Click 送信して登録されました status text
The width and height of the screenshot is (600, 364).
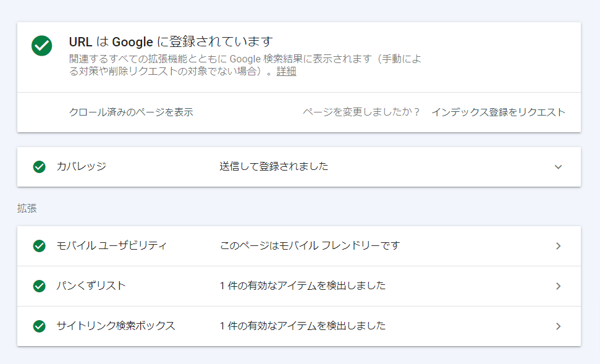[x=274, y=166]
